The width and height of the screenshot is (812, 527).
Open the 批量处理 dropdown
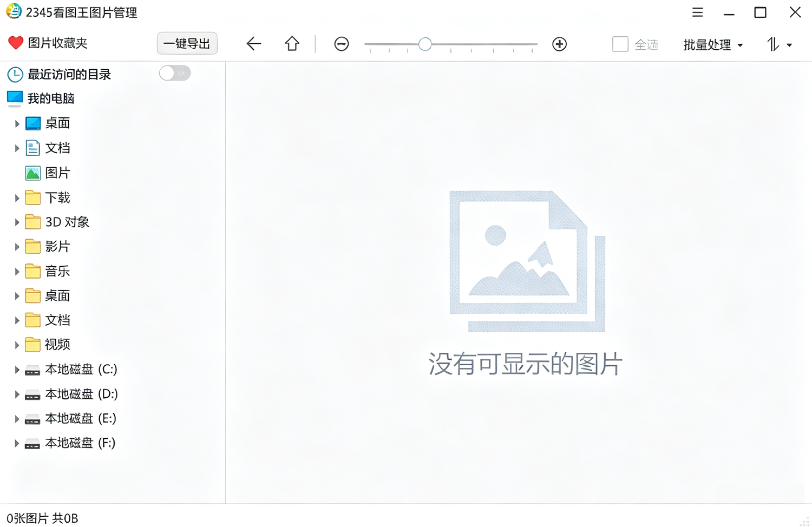click(x=713, y=45)
